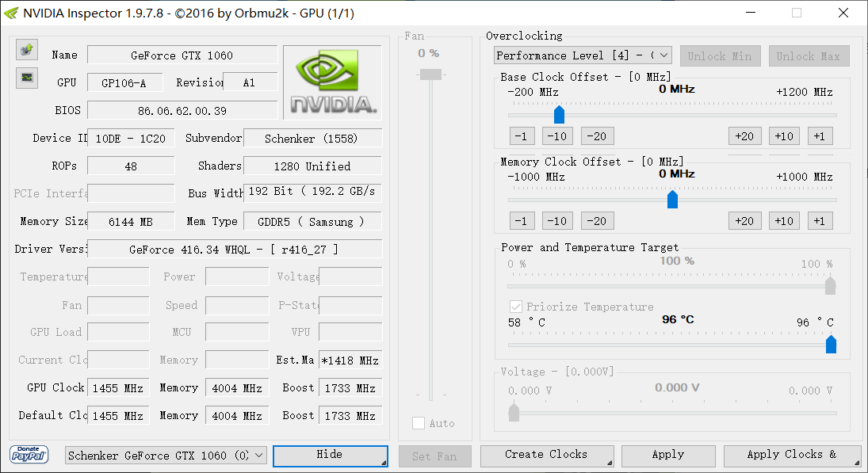The width and height of the screenshot is (868, 473).
Task: Open the Performance Level [4] dropdown
Action: point(582,55)
